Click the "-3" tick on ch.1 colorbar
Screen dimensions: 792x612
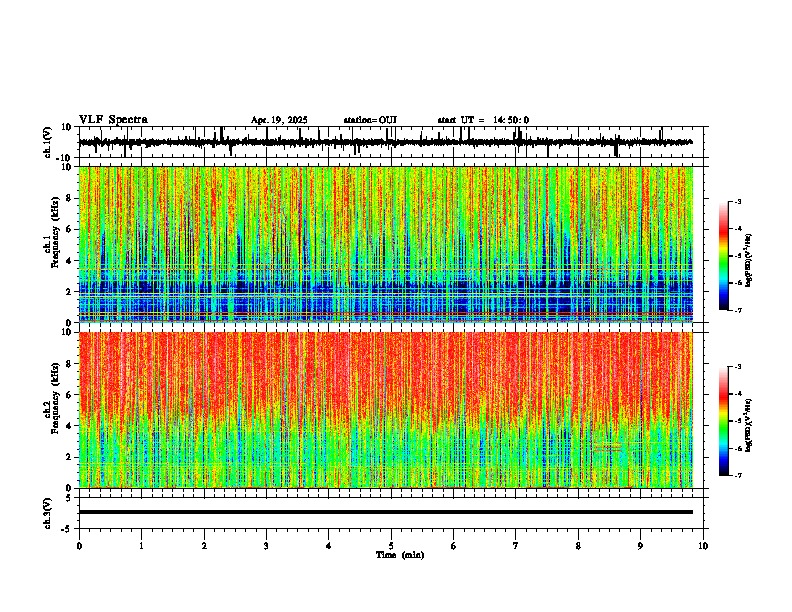pos(737,201)
